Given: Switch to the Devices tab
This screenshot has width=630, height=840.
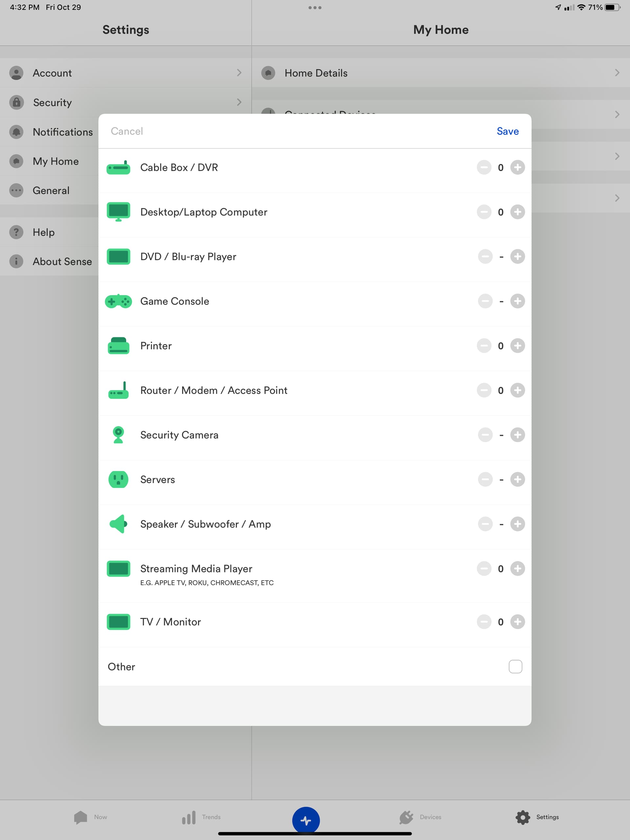Looking at the screenshot, I should click(x=420, y=817).
